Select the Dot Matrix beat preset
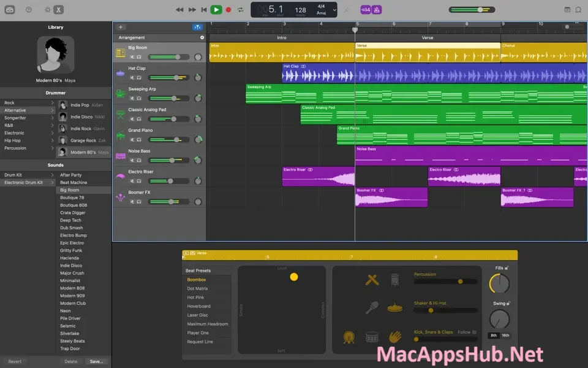 [x=197, y=288]
